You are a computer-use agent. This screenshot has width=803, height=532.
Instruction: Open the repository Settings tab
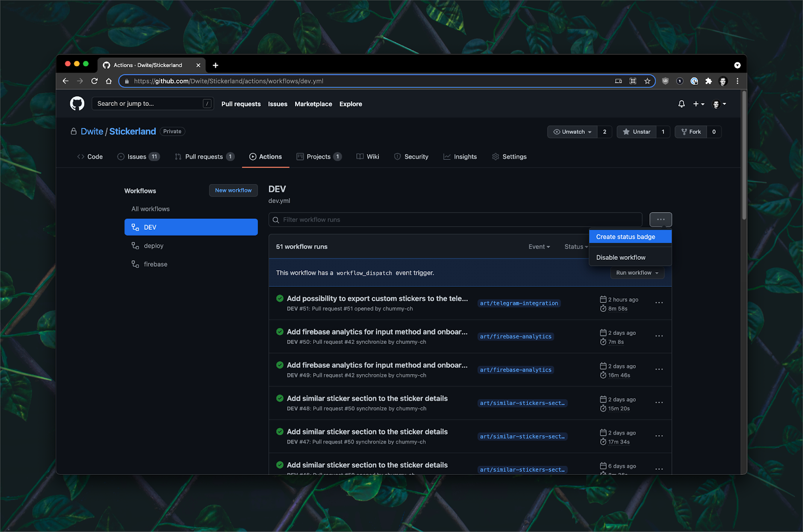click(x=509, y=157)
